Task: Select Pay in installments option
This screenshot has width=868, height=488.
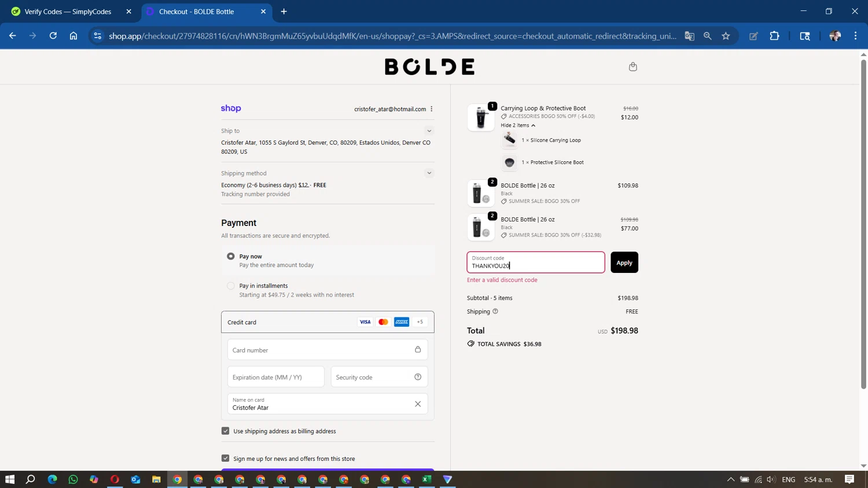Action: tap(231, 286)
